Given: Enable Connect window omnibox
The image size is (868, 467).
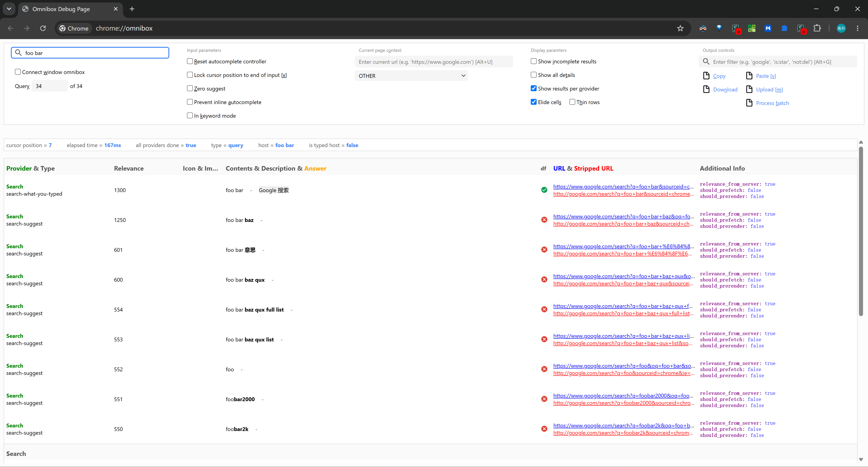Looking at the screenshot, I should (18, 72).
